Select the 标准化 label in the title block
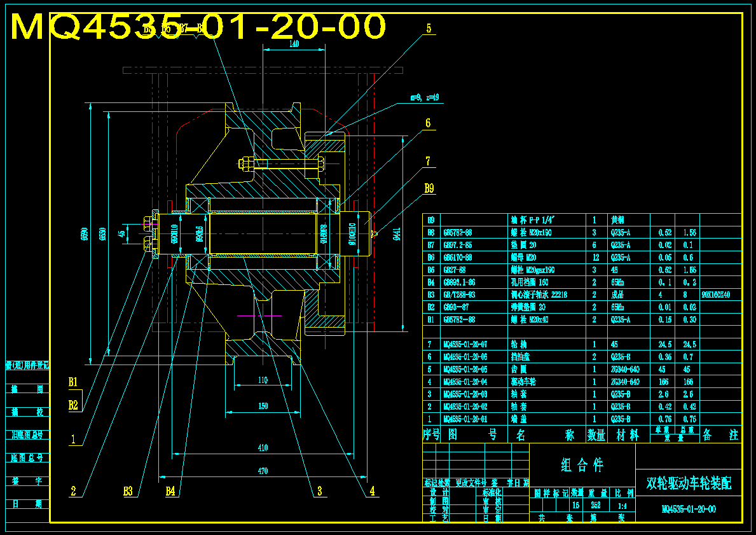The width and height of the screenshot is (756, 535). point(491,492)
